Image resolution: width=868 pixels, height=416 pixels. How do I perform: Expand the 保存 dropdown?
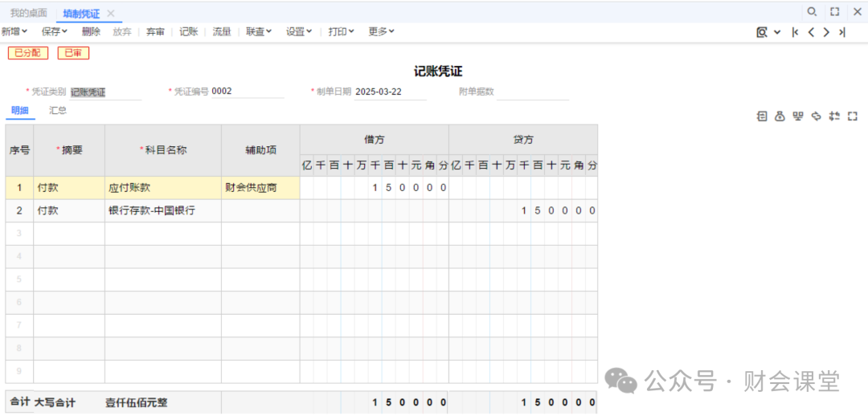pos(55,31)
